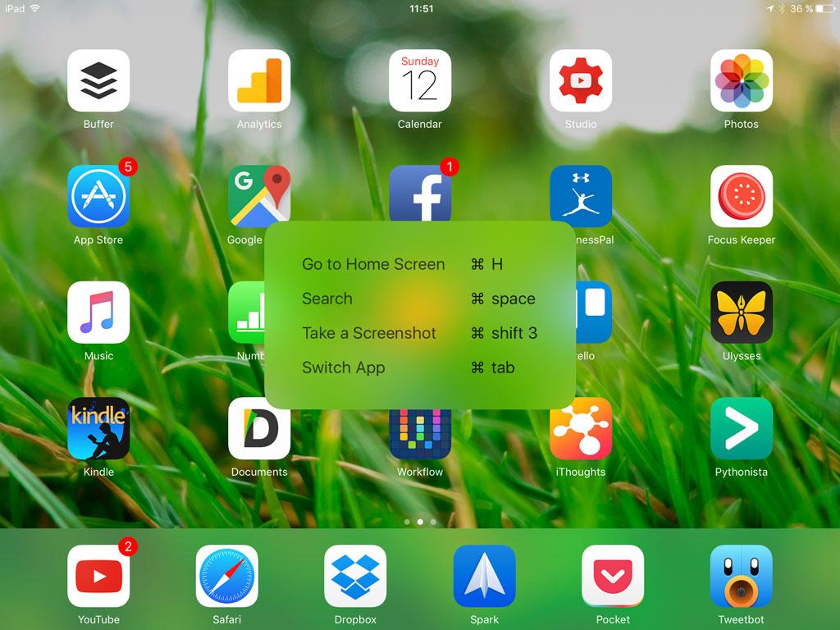Open the Trello app

point(594,313)
